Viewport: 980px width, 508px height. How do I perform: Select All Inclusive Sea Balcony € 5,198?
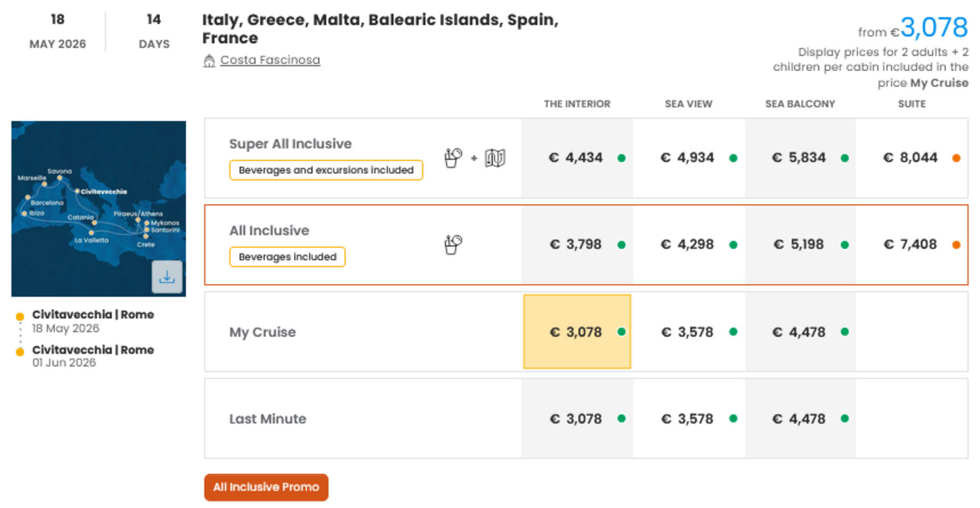pos(799,245)
